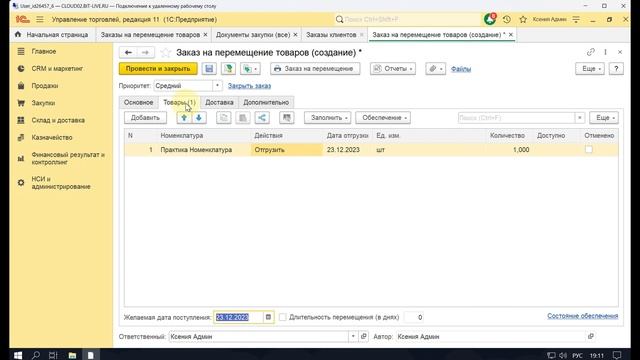Clear the table search with X button
Viewport: 640px width, 360px height.
pos(580,118)
